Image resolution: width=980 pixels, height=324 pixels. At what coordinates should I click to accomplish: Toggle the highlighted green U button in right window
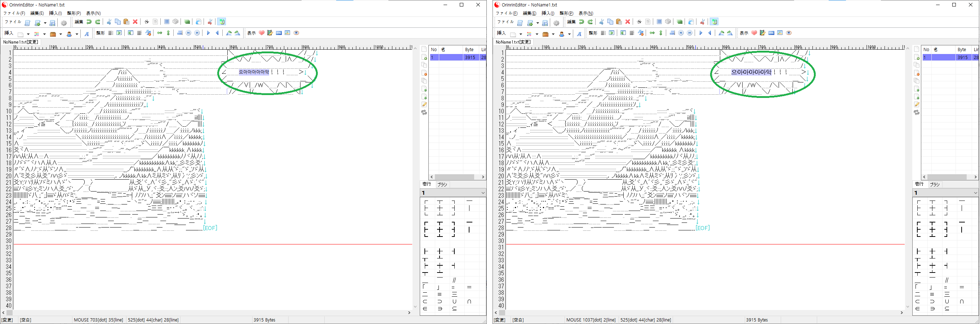click(714, 22)
